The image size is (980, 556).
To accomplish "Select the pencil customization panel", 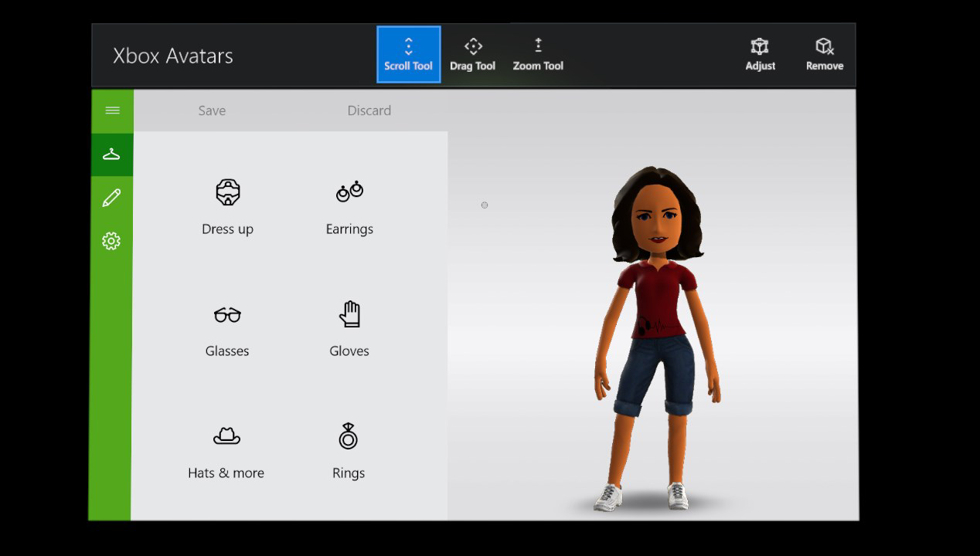I will click(111, 198).
